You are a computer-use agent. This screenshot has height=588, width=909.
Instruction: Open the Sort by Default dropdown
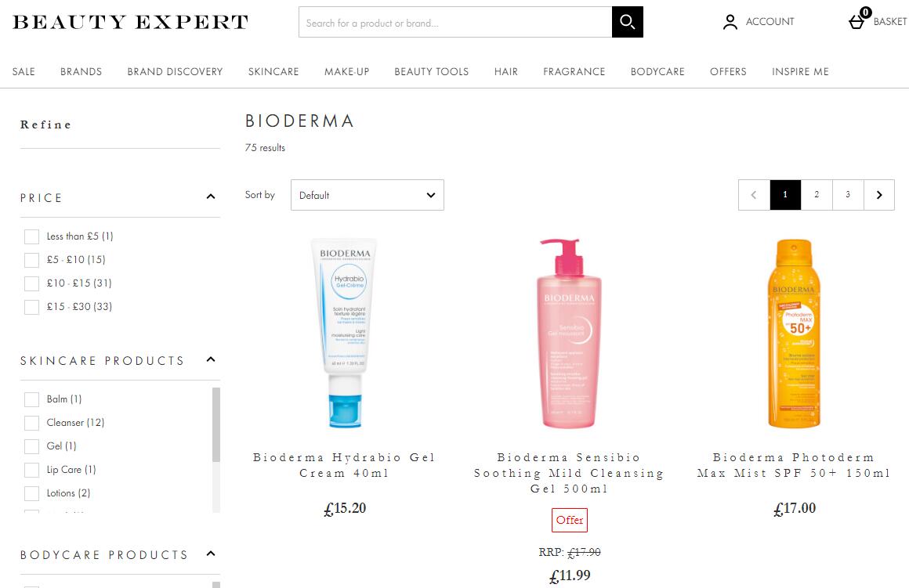tap(368, 195)
